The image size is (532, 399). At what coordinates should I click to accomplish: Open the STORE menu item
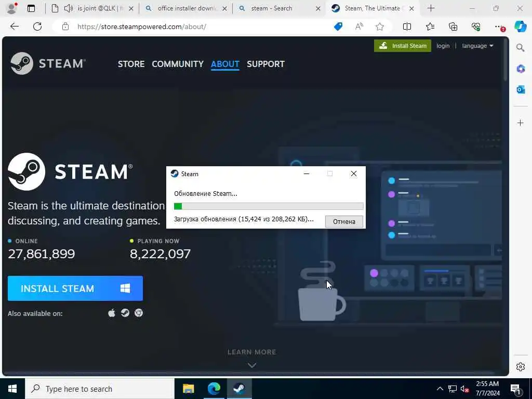point(131,64)
